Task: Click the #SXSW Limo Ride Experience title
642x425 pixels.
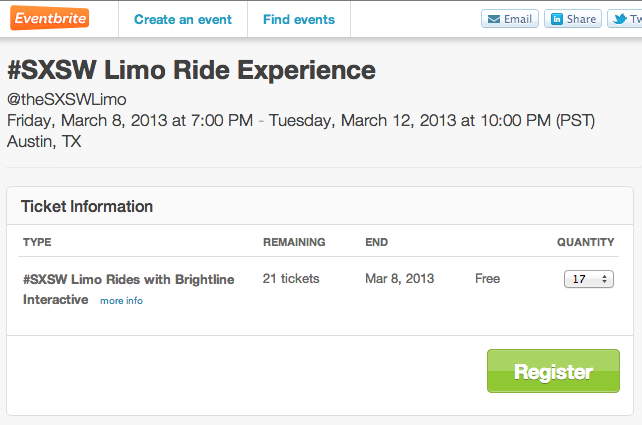Action: click(191, 70)
